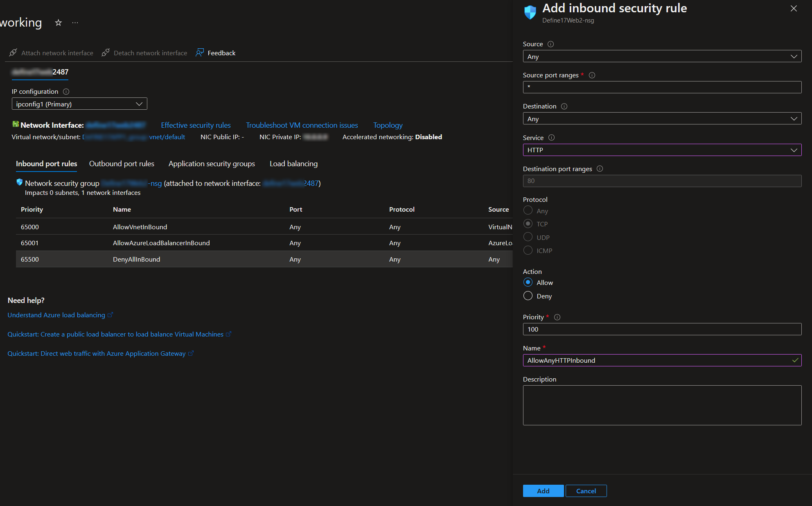Click the Attach network interface icon
812x506 pixels.
click(x=13, y=53)
